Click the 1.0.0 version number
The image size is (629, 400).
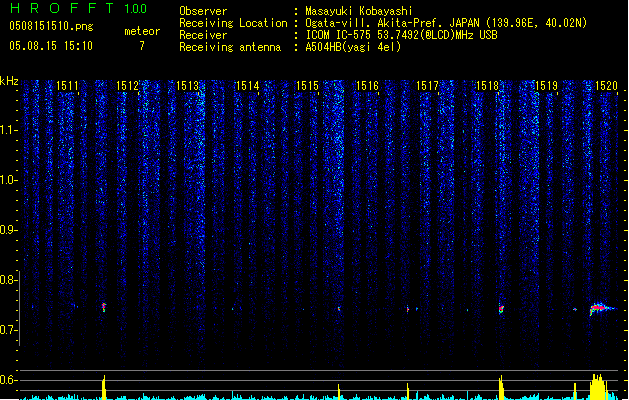coord(135,9)
